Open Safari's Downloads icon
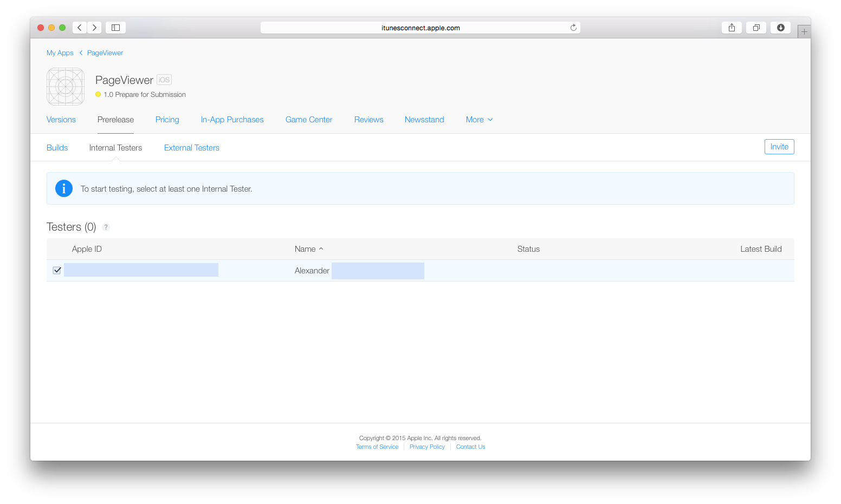The width and height of the screenshot is (841, 504). [x=780, y=27]
